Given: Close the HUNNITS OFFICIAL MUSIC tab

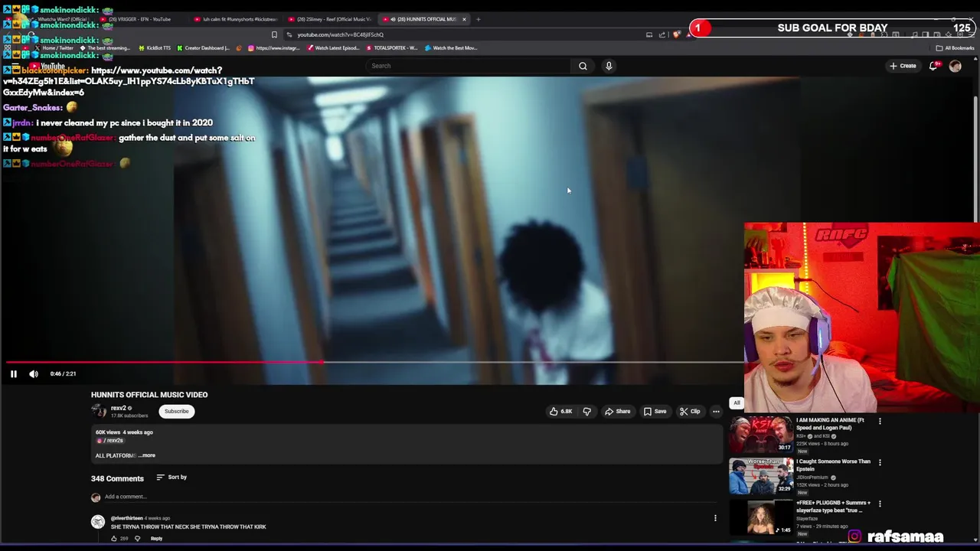Looking at the screenshot, I should click(x=464, y=19).
